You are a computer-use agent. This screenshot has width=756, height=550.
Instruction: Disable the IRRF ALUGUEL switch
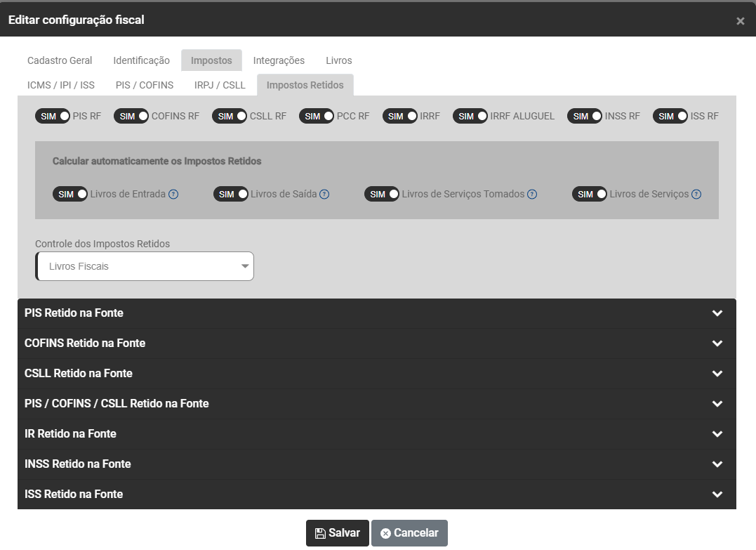tap(470, 117)
